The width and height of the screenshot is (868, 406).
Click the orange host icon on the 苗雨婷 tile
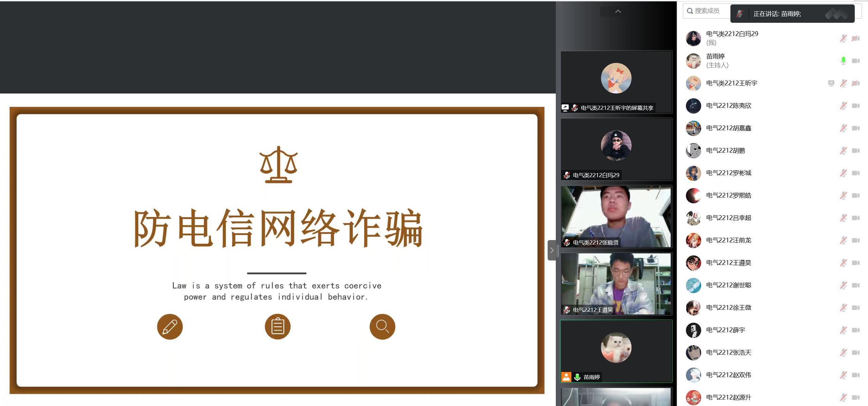[x=566, y=377]
